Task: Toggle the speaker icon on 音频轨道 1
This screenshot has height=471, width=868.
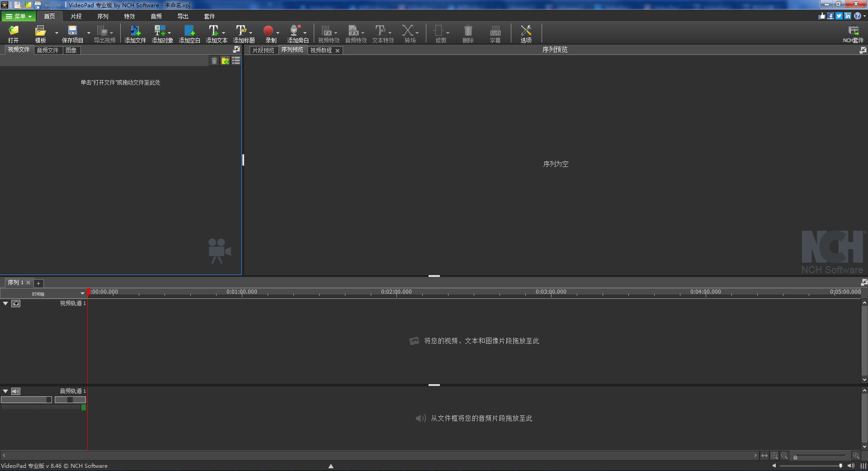Action: tap(16, 391)
